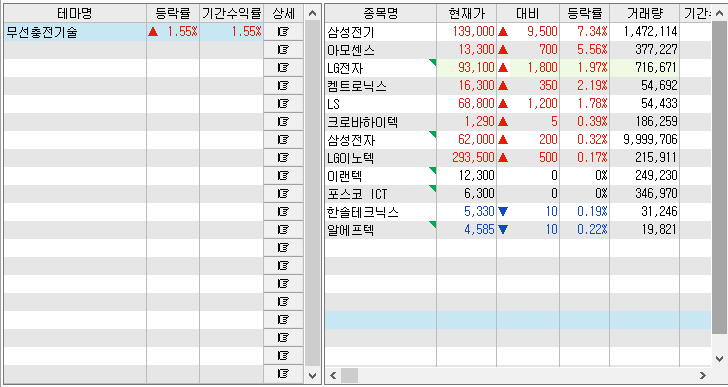Sort themes by 테마명 column header

pyautogui.click(x=75, y=13)
